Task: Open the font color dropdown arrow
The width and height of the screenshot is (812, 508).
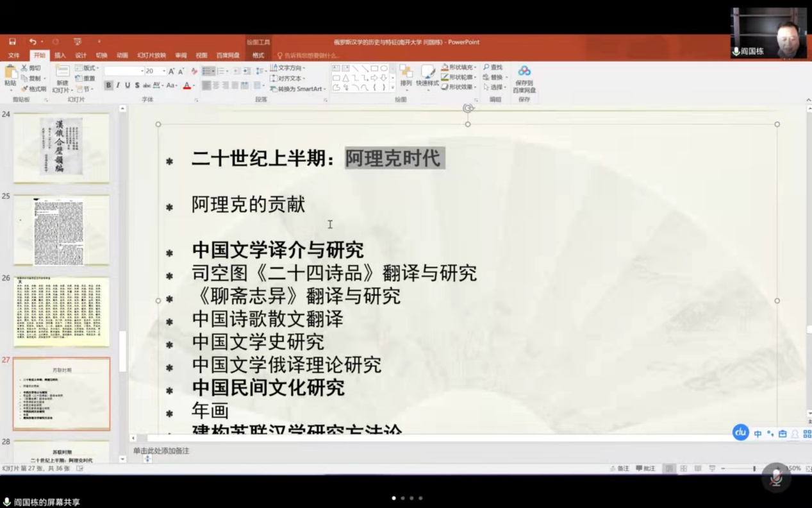Action: click(194, 85)
